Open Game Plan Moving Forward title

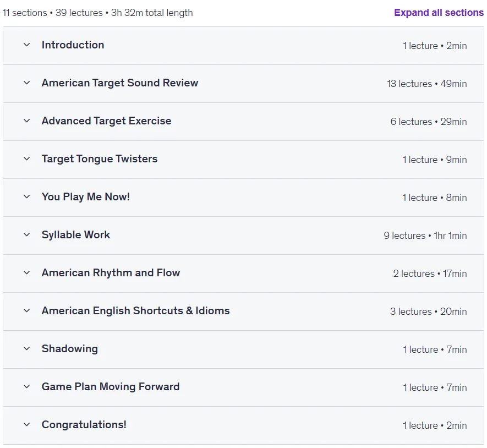(111, 386)
